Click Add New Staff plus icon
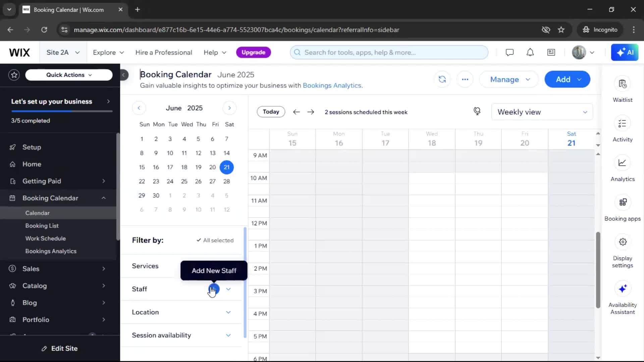The height and width of the screenshot is (362, 644). coord(214,289)
